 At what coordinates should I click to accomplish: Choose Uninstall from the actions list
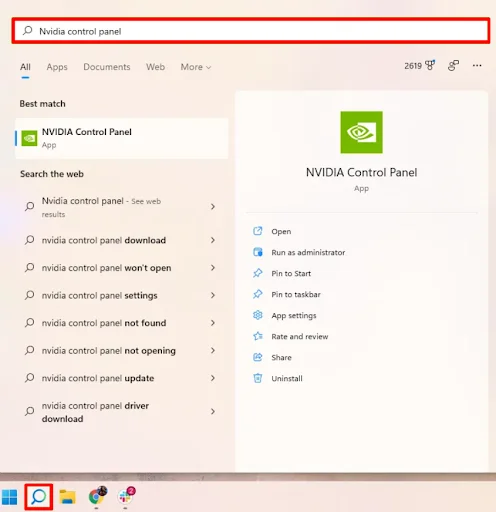287,378
